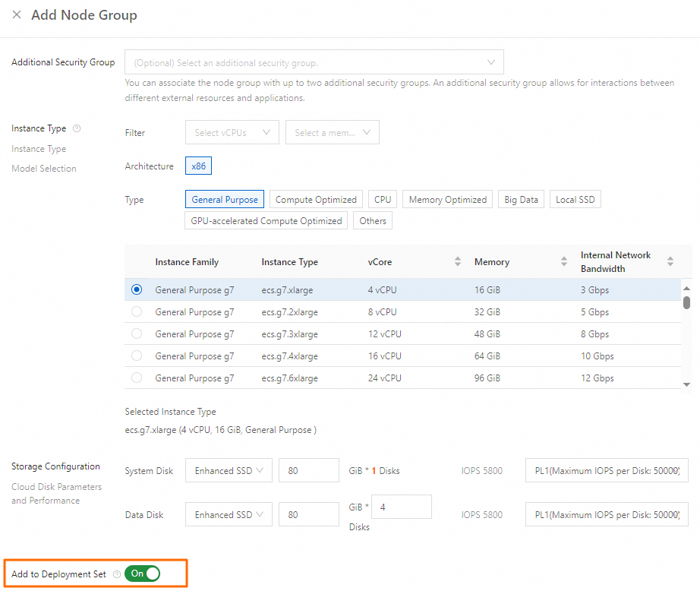The image size is (700, 591).
Task: Open the Instance Type help icon
Action: pos(77,128)
